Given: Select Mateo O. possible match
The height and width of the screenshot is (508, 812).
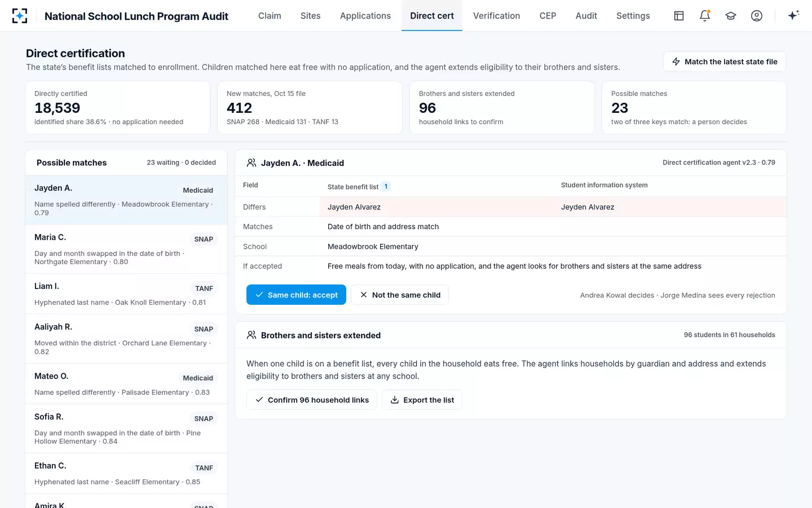Looking at the screenshot, I should (126, 384).
